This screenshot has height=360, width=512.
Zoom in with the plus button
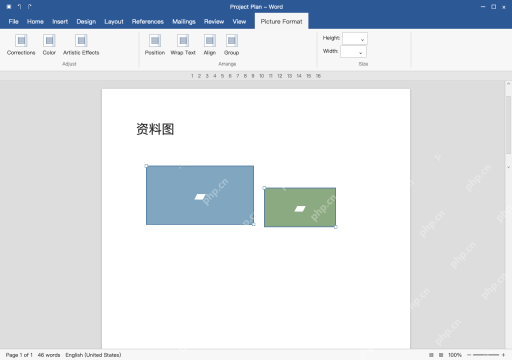click(503, 355)
